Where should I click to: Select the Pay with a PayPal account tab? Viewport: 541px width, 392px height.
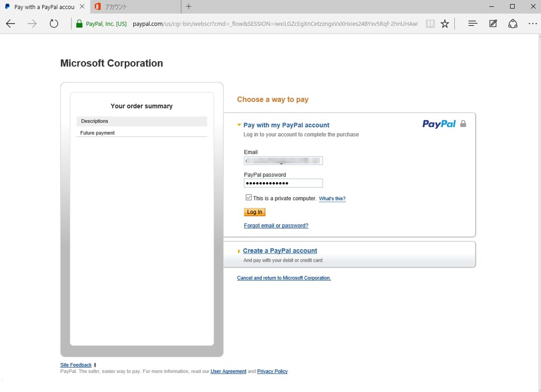[x=45, y=6]
